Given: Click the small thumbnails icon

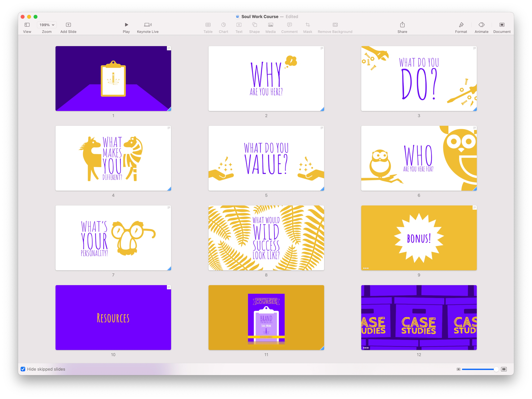Looking at the screenshot, I should point(458,369).
